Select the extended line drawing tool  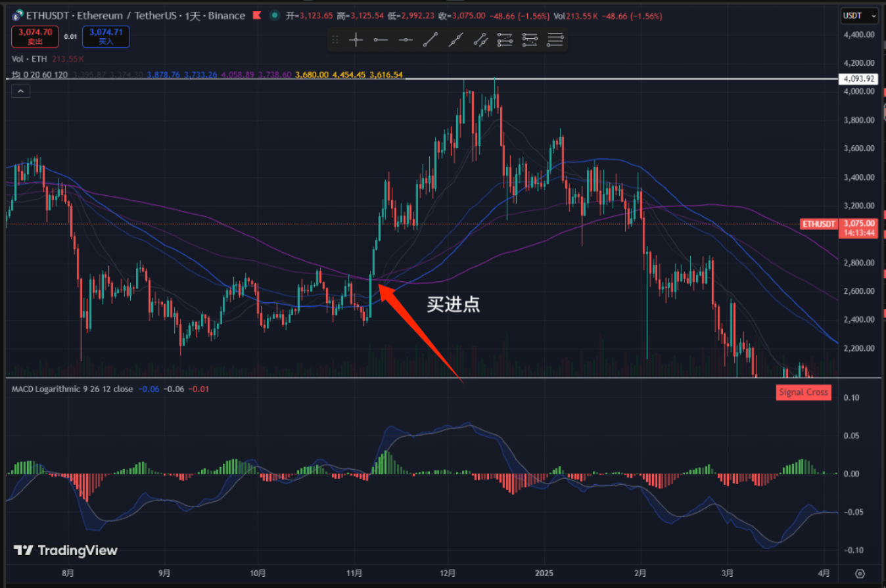pyautogui.click(x=455, y=40)
